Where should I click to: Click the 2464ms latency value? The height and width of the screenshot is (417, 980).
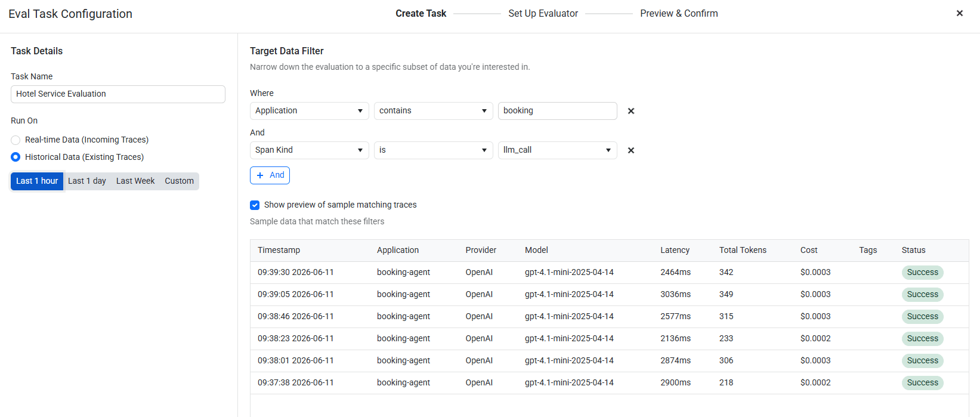tap(676, 273)
